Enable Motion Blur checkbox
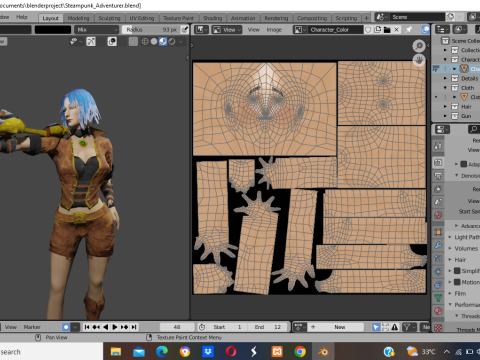This screenshot has width=480, height=360. tap(457, 282)
